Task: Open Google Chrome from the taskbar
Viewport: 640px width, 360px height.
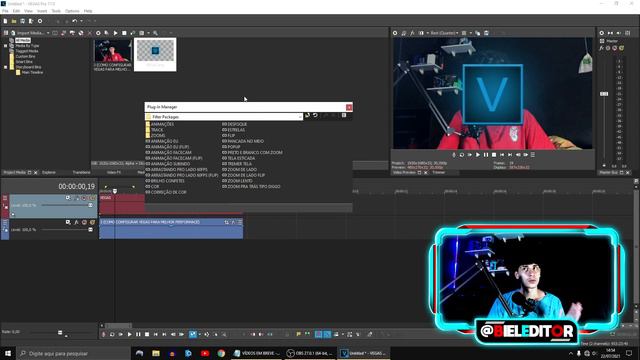Action: click(x=221, y=353)
